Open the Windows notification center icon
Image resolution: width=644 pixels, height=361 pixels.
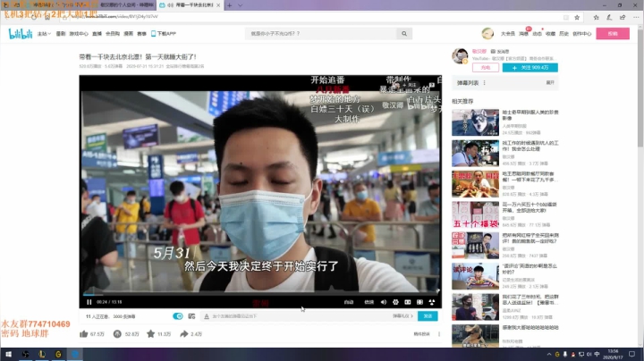(631, 354)
